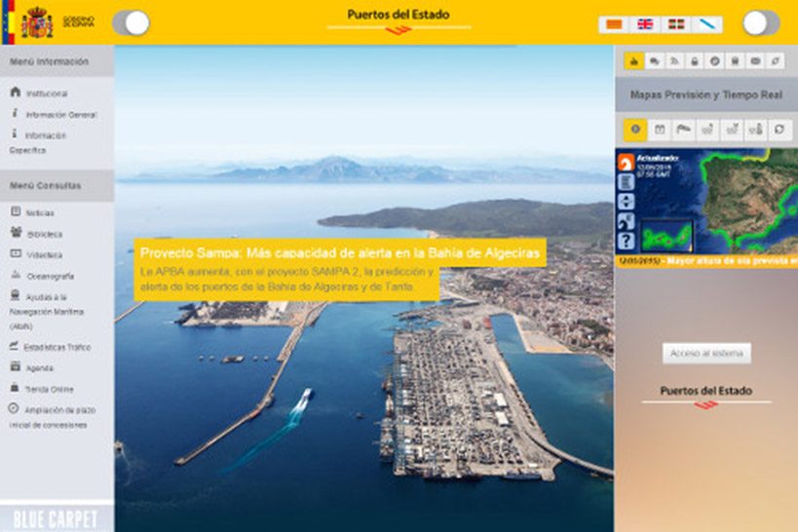This screenshot has height=532, width=798.
Task: Toggle the yellow play forecast button
Action: [634, 130]
